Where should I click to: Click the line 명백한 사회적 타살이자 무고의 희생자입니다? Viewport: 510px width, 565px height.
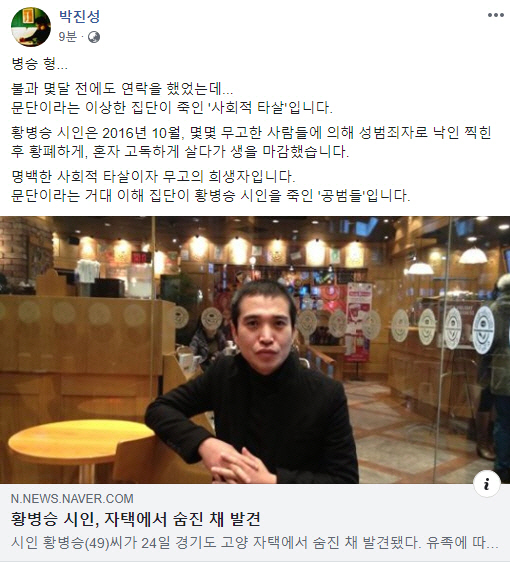[x=153, y=177]
